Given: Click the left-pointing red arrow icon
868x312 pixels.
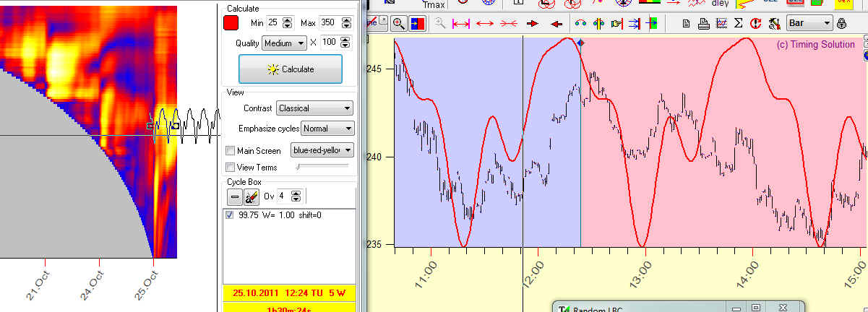Looking at the screenshot, I should coord(556,23).
